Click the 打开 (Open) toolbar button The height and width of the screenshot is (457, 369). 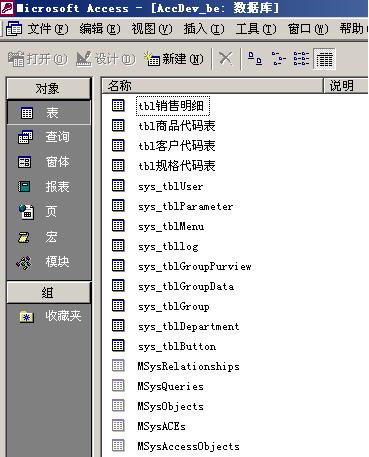tap(38, 59)
